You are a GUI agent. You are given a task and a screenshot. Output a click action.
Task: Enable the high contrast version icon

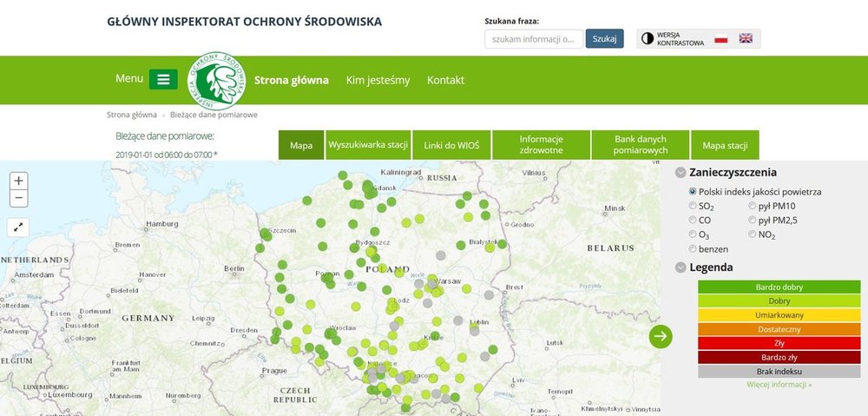647,38
